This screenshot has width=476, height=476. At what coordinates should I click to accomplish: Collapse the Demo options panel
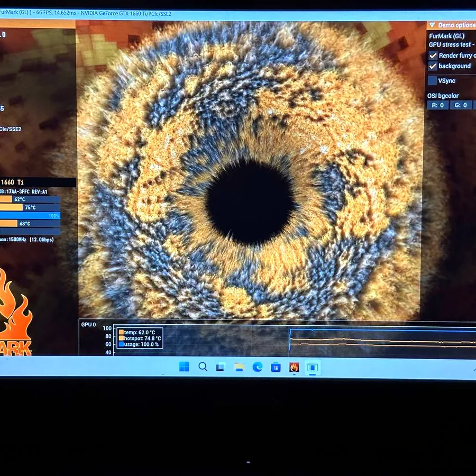432,25
